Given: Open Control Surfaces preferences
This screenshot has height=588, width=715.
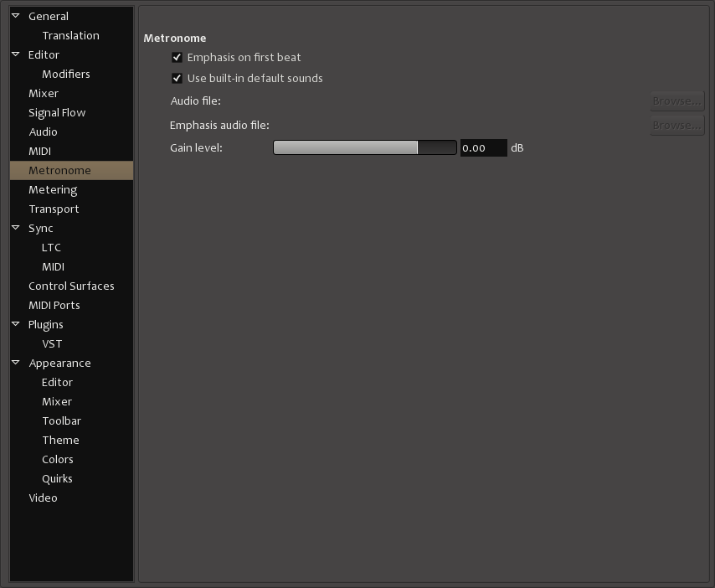Looking at the screenshot, I should pos(72,286).
